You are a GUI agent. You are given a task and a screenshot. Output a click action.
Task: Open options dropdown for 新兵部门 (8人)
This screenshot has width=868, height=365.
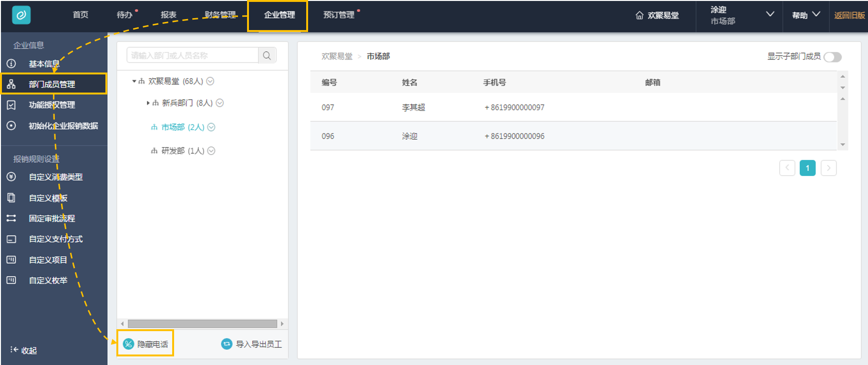[x=220, y=103]
